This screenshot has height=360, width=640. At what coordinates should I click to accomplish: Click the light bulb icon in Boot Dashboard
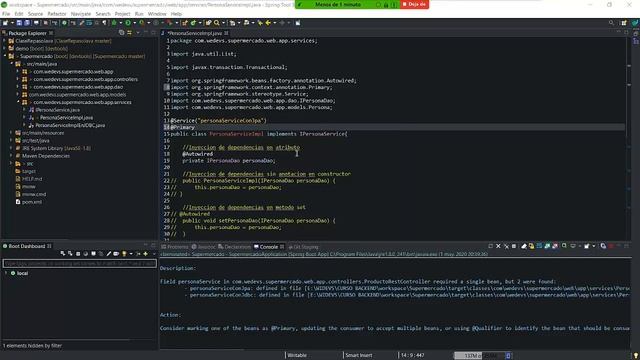coord(124,254)
